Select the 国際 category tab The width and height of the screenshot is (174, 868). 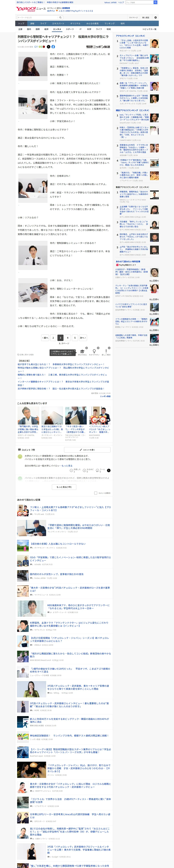click(x=38, y=29)
